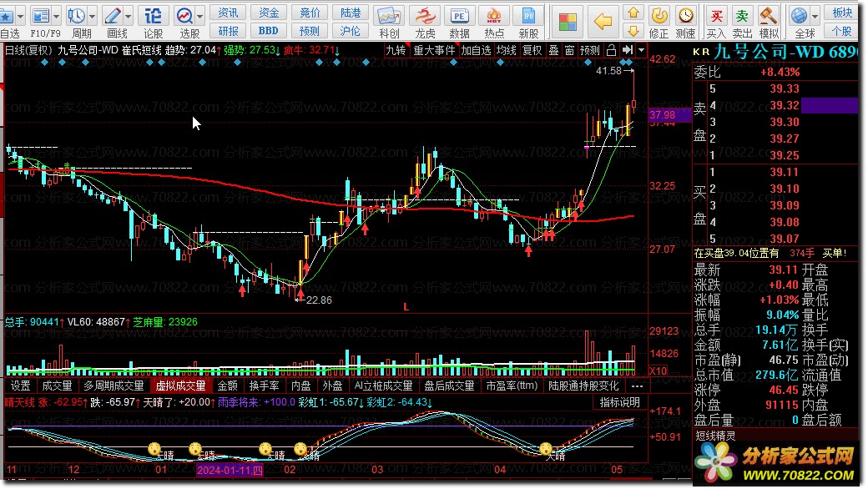Expand the 全球 dropdown arrow
This screenshot has width=868, height=489.
(815, 16)
